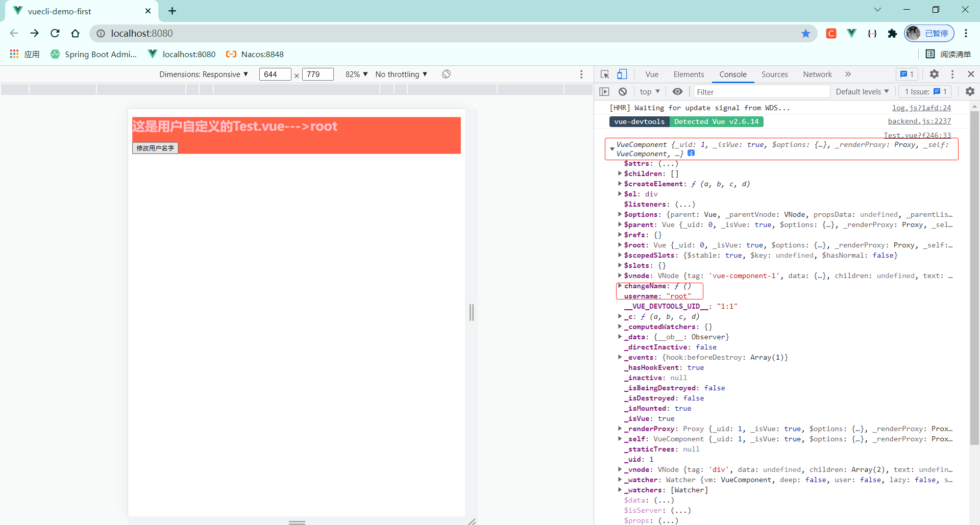
Task: Open the Vue devtools extension icon
Action: pyautogui.click(x=851, y=33)
